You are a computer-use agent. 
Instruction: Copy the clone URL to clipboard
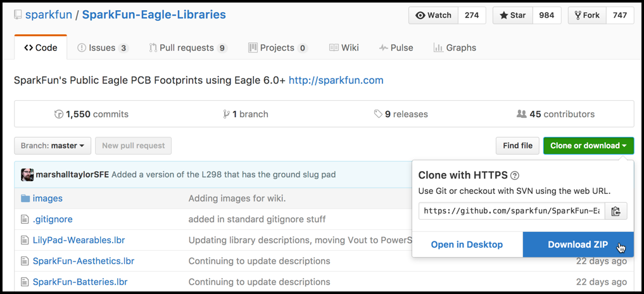[616, 211]
